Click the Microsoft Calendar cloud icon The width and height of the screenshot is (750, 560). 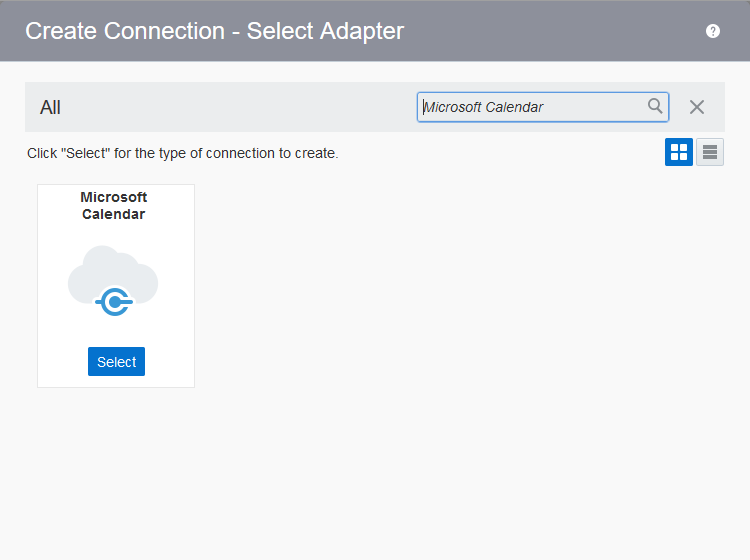coord(113,280)
